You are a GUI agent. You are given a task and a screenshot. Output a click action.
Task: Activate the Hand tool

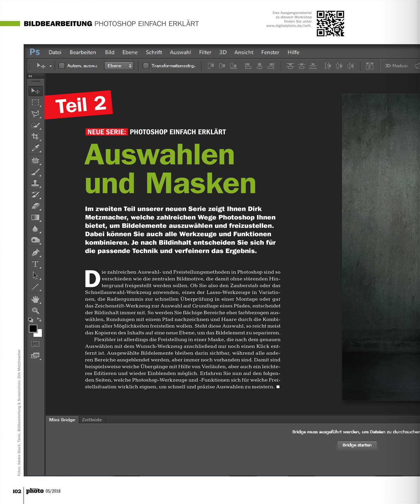[x=35, y=300]
